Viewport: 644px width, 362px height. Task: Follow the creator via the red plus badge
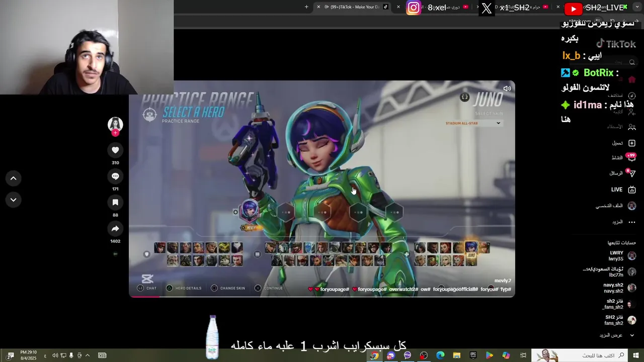tap(115, 133)
